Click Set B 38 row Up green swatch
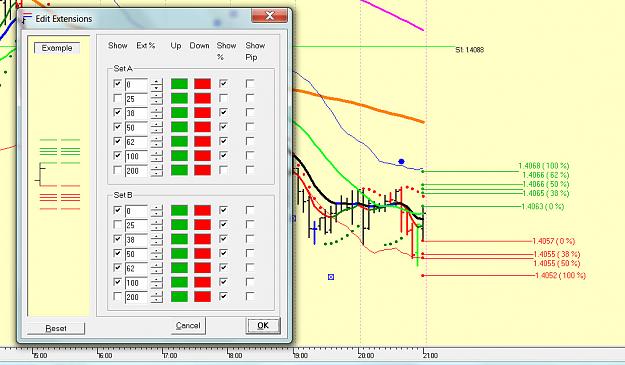The width and height of the screenshot is (625, 365). 179,239
